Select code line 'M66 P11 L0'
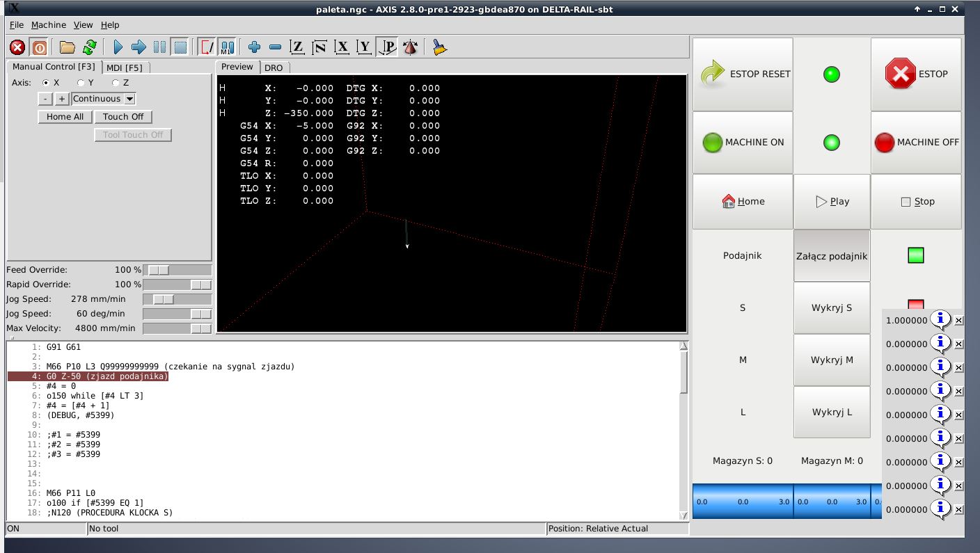 (70, 493)
